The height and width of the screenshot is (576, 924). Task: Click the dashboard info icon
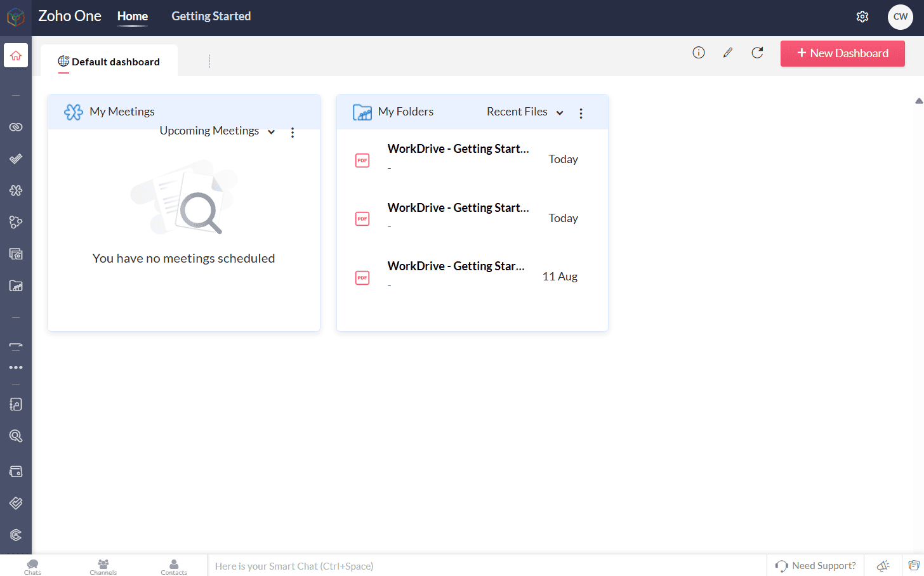click(698, 53)
